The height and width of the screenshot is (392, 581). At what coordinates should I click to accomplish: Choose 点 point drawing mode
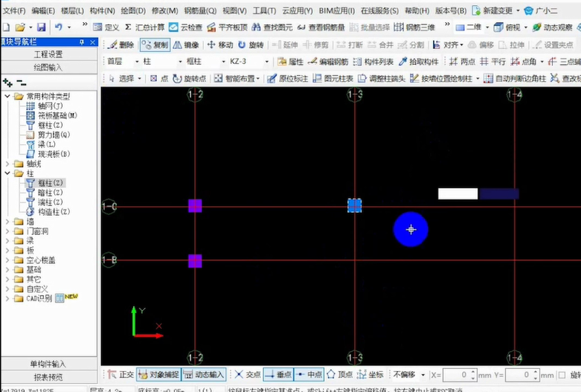[x=159, y=79]
